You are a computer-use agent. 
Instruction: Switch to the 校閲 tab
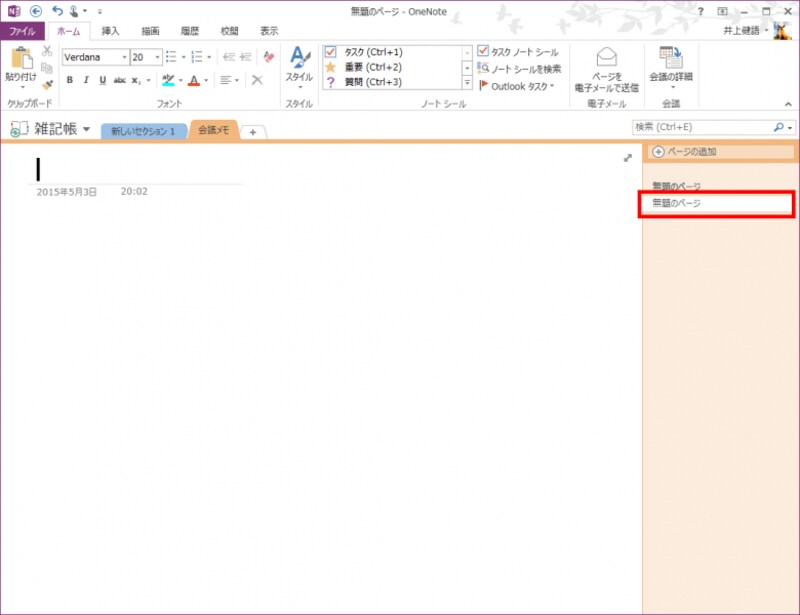230,31
